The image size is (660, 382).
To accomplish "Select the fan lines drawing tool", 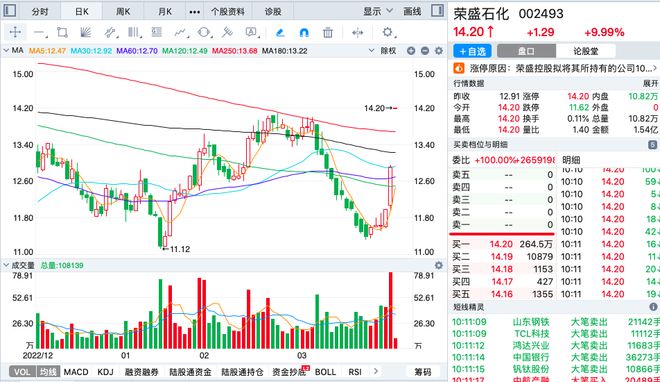I will point(86,32).
